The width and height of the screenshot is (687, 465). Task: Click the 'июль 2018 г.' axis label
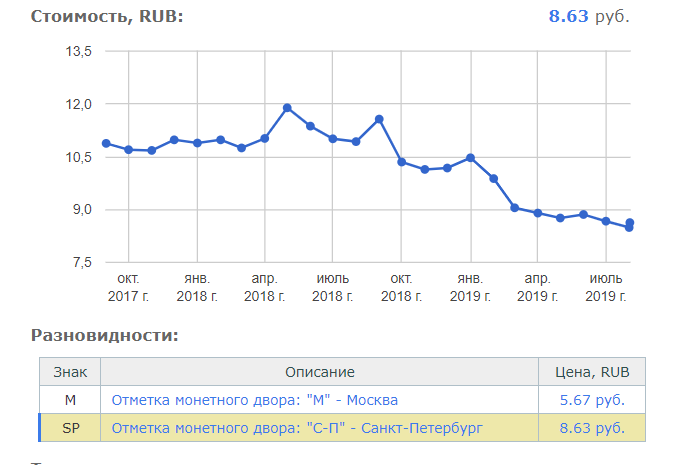[x=333, y=288]
